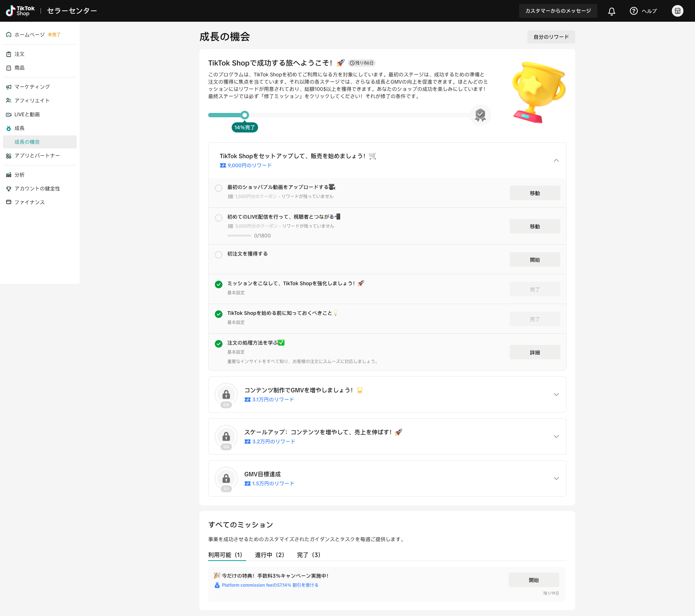This screenshot has width=695, height=616.
Task: Click the camera icon beside LIVEと動画
Action: pos(9,114)
